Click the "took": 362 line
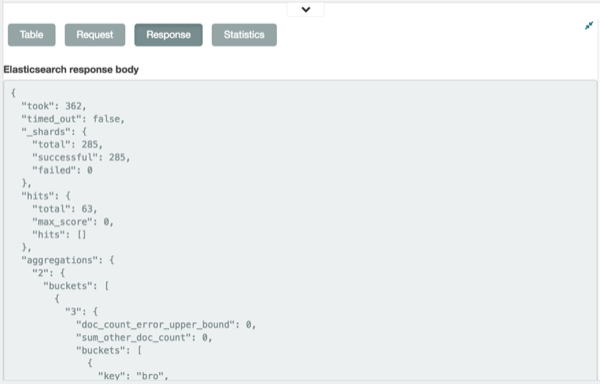Viewport: 600px width, 384px height. tap(54, 106)
